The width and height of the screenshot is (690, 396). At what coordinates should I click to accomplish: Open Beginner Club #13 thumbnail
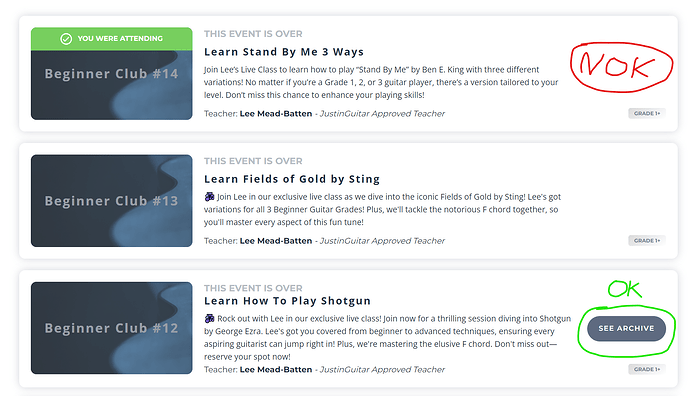tap(112, 201)
